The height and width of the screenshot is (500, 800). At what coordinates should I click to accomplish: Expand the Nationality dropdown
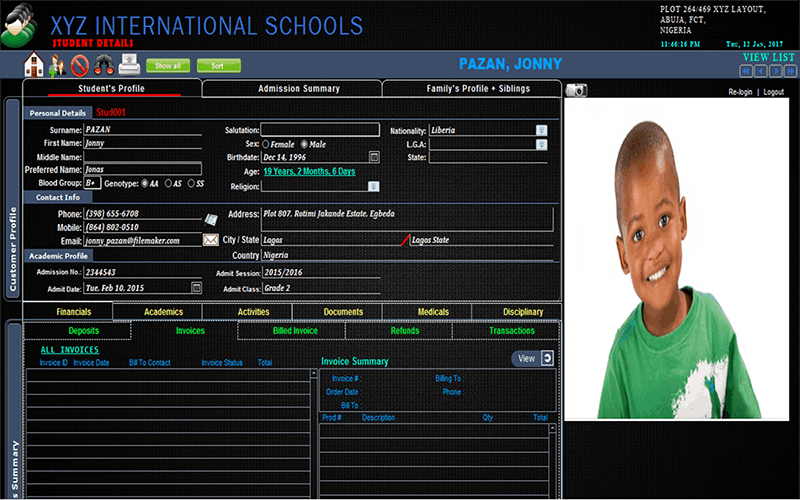pos(541,130)
